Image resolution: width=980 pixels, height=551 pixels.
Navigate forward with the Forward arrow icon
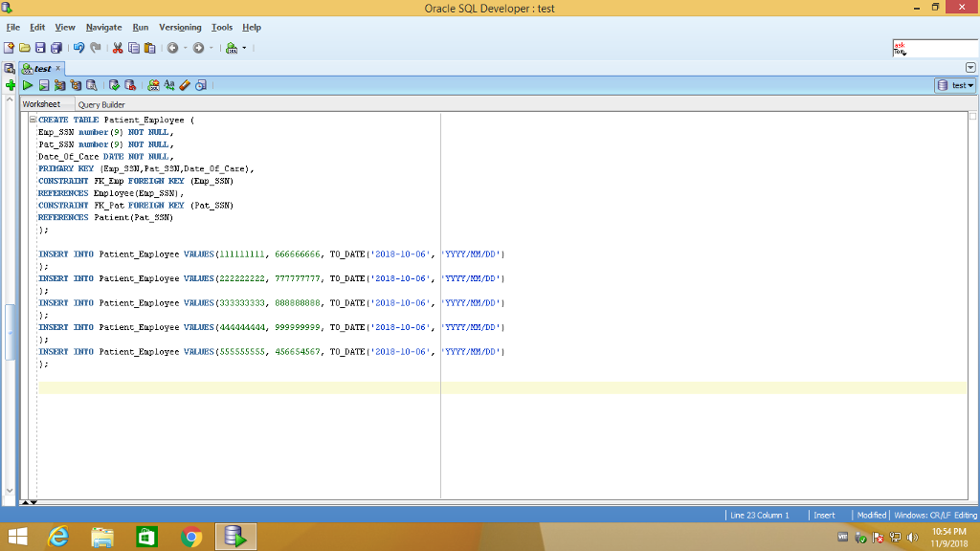click(x=198, y=48)
